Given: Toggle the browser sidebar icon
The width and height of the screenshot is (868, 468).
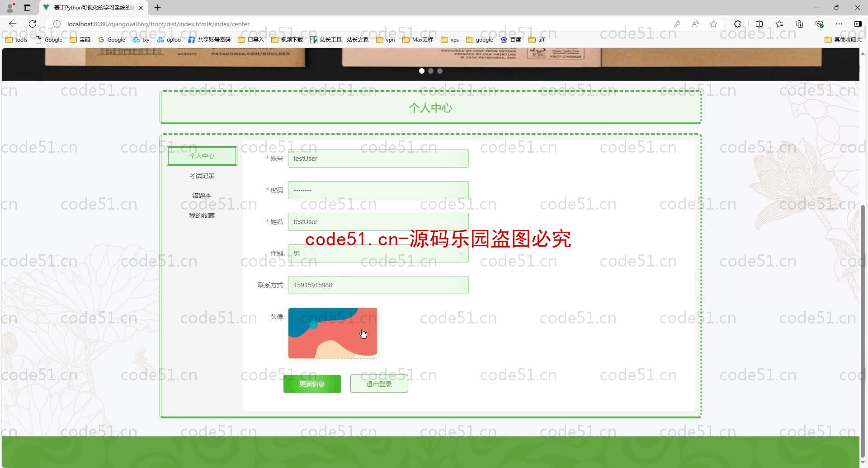Looking at the screenshot, I should click(858, 24).
